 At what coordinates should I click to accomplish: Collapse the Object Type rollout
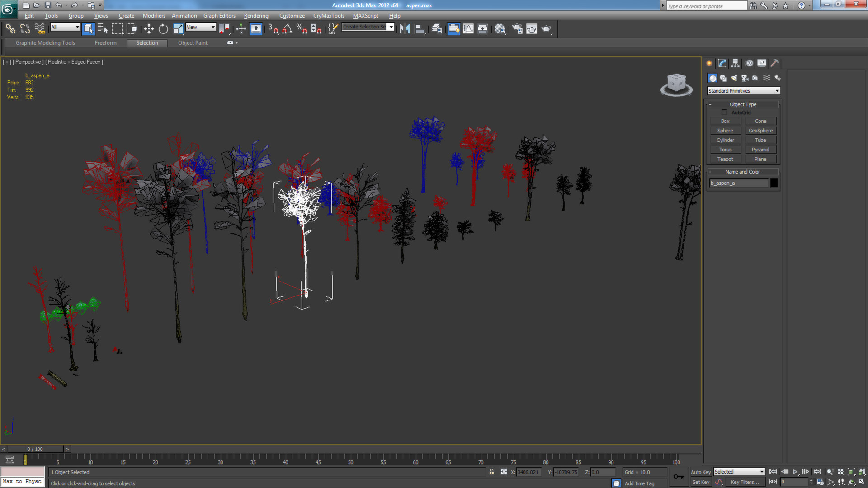coord(710,104)
